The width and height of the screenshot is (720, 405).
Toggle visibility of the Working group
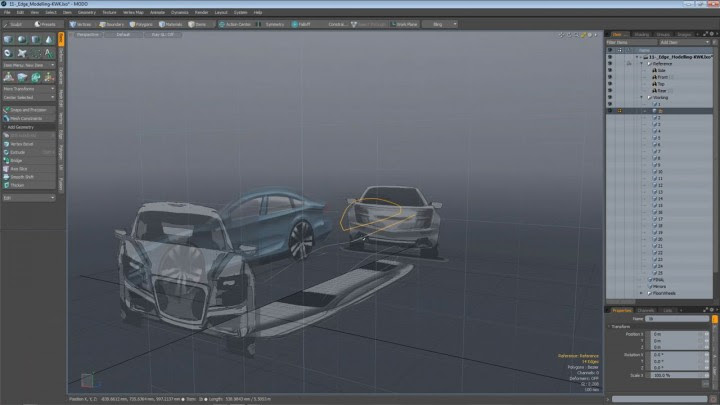[x=610, y=97]
